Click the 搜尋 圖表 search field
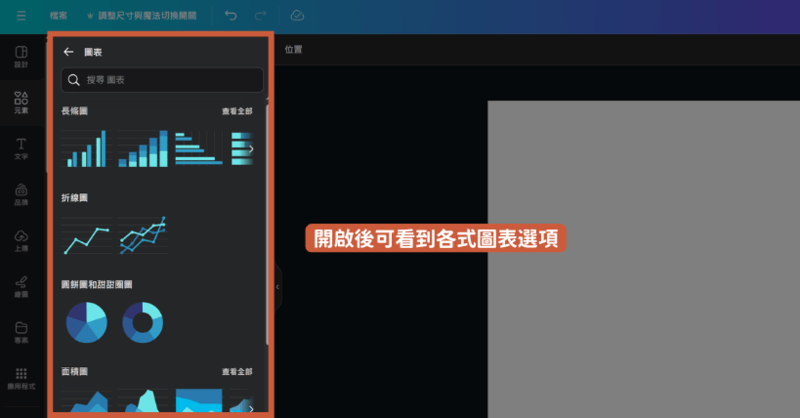800x418 pixels. [x=162, y=80]
